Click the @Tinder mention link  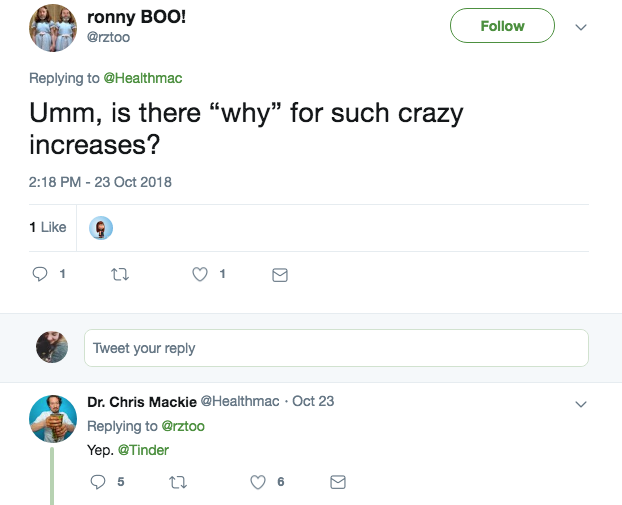point(144,450)
